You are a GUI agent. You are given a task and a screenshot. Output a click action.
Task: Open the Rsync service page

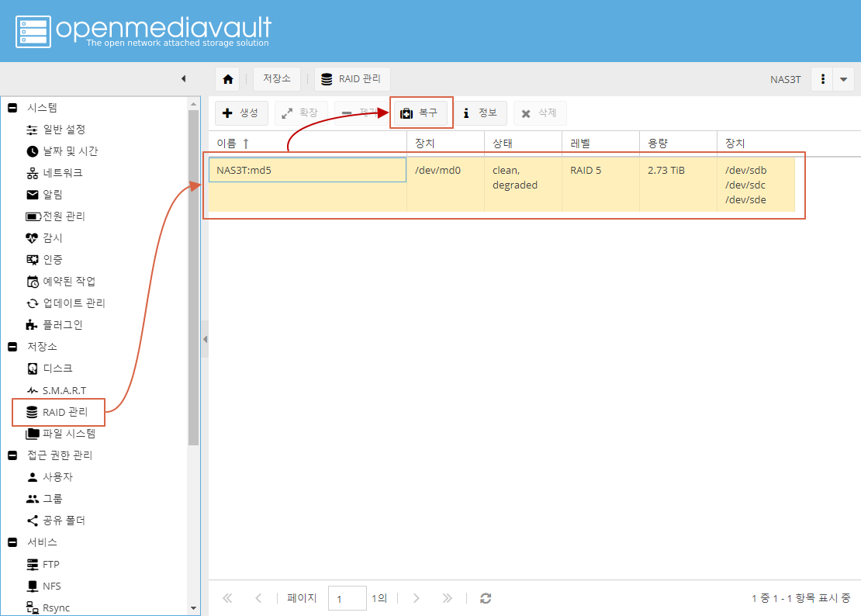48,607
